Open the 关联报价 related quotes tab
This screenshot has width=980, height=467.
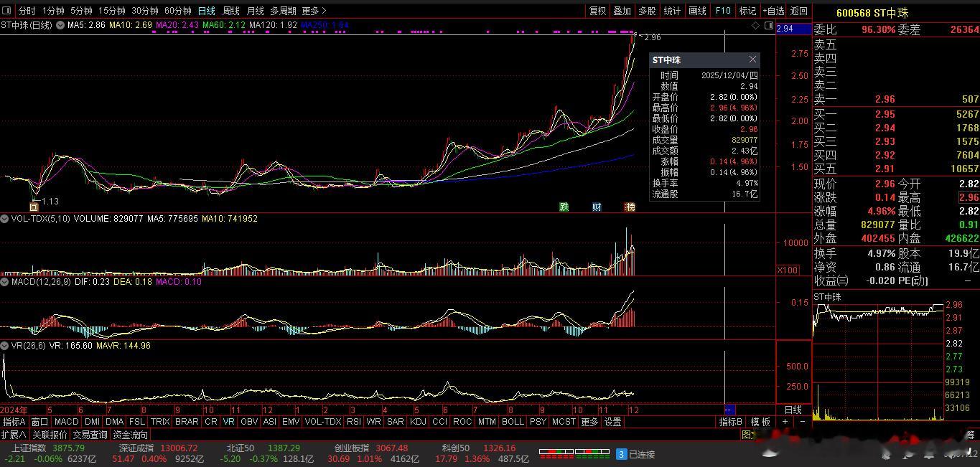[50, 435]
